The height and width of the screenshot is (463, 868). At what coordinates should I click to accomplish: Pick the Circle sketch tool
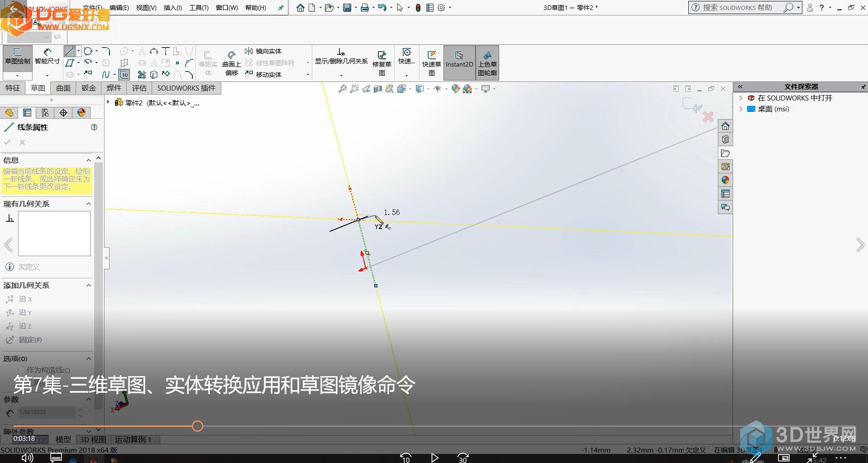(x=88, y=51)
